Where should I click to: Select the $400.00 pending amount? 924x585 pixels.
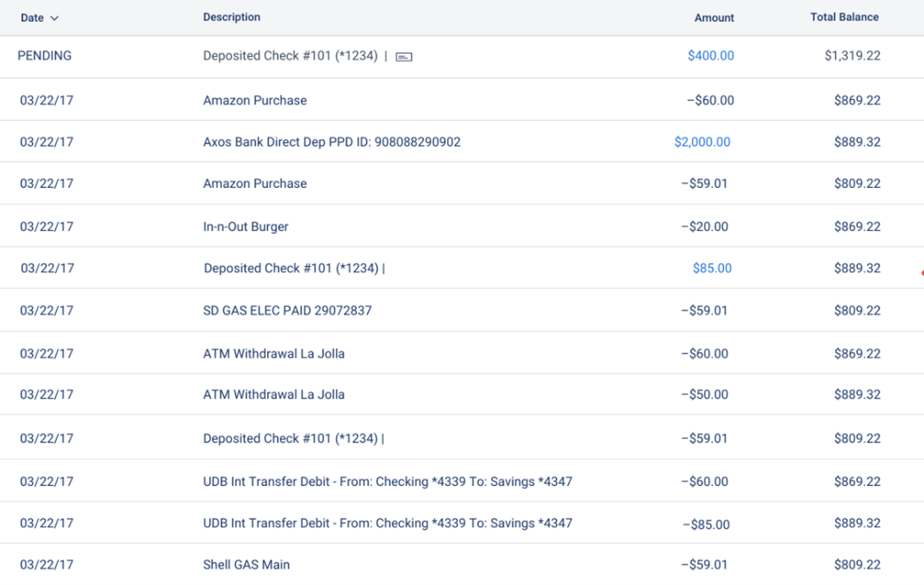[711, 56]
